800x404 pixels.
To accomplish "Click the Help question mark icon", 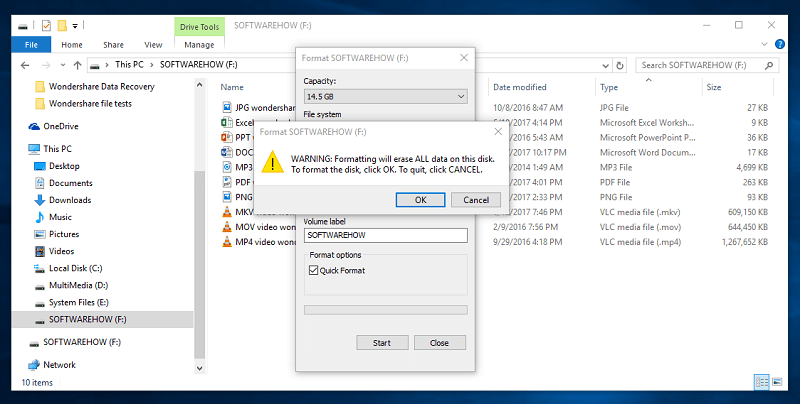I will pos(780,44).
